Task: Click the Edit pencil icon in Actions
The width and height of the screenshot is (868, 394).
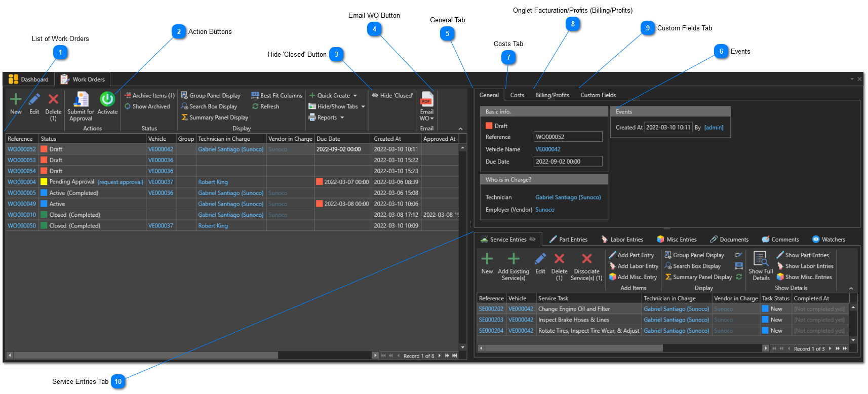Action: coord(34,99)
